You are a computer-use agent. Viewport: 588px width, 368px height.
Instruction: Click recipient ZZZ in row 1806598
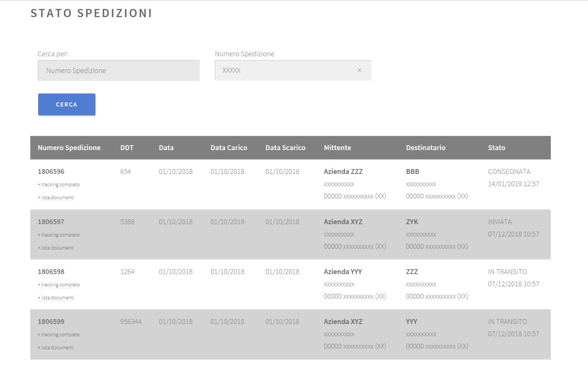412,272
